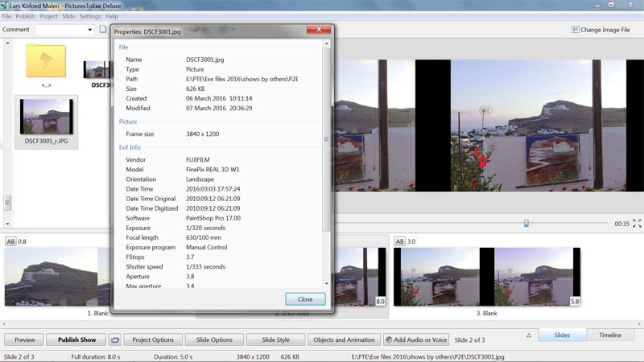Open the Settings menu

(90, 16)
